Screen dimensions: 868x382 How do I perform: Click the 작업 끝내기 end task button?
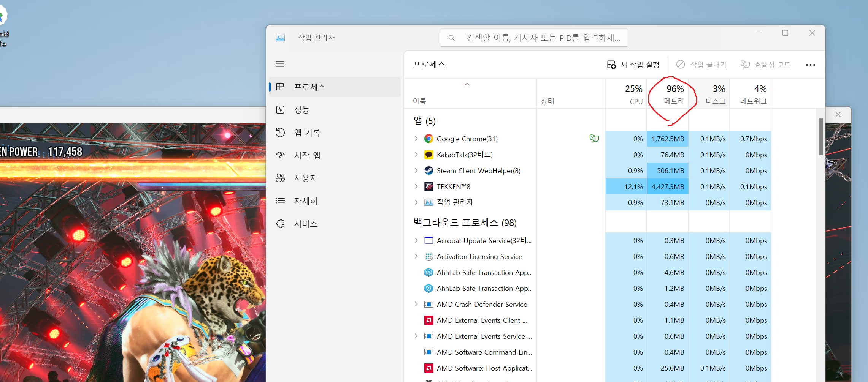[701, 65]
